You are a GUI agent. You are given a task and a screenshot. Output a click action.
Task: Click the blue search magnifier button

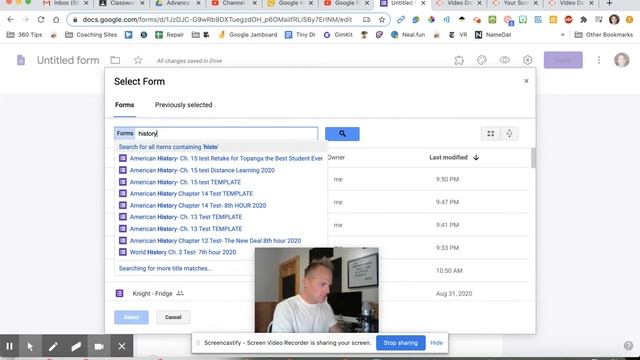[x=342, y=134]
